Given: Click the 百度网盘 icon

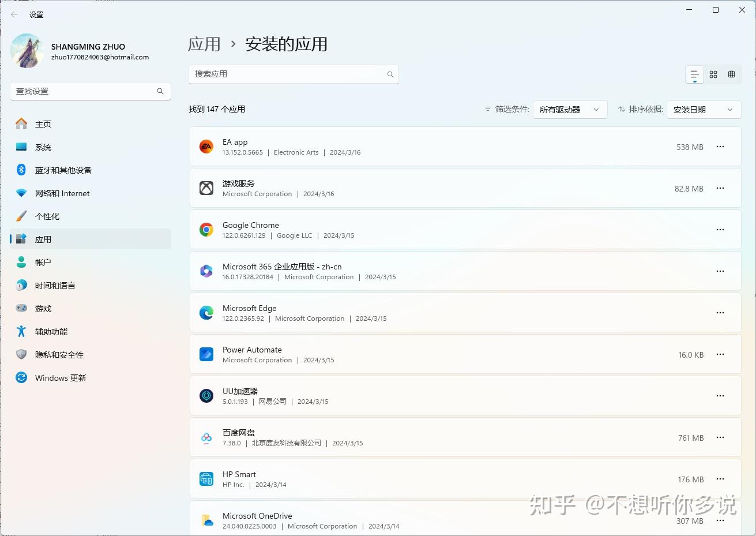Looking at the screenshot, I should pos(206,437).
